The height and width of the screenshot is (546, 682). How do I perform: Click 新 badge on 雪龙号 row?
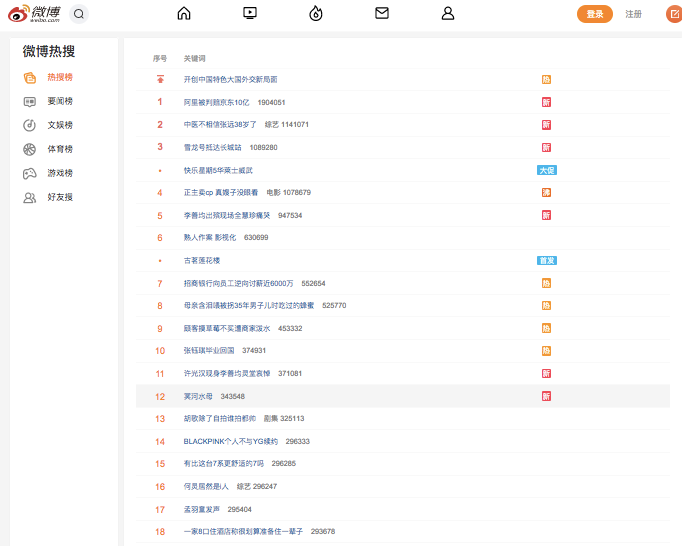[546, 147]
